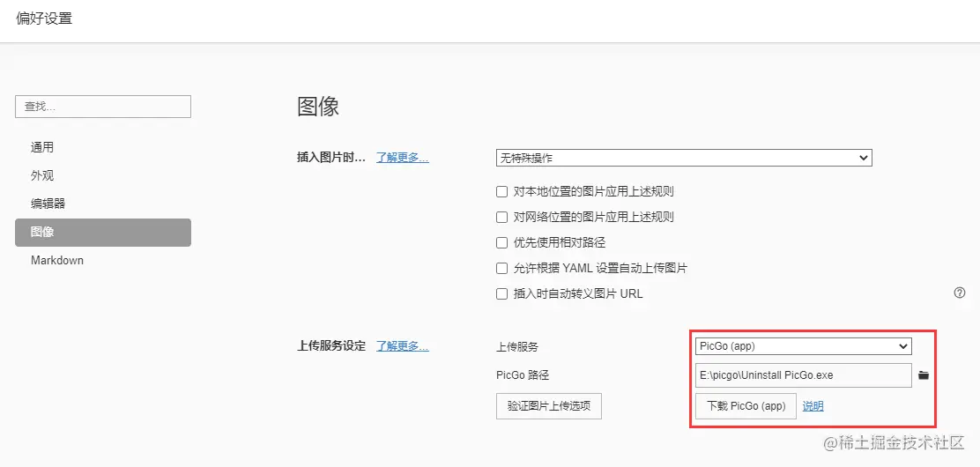Click the 上传服务设定 label
The width and height of the screenshot is (980, 467).
click(330, 345)
